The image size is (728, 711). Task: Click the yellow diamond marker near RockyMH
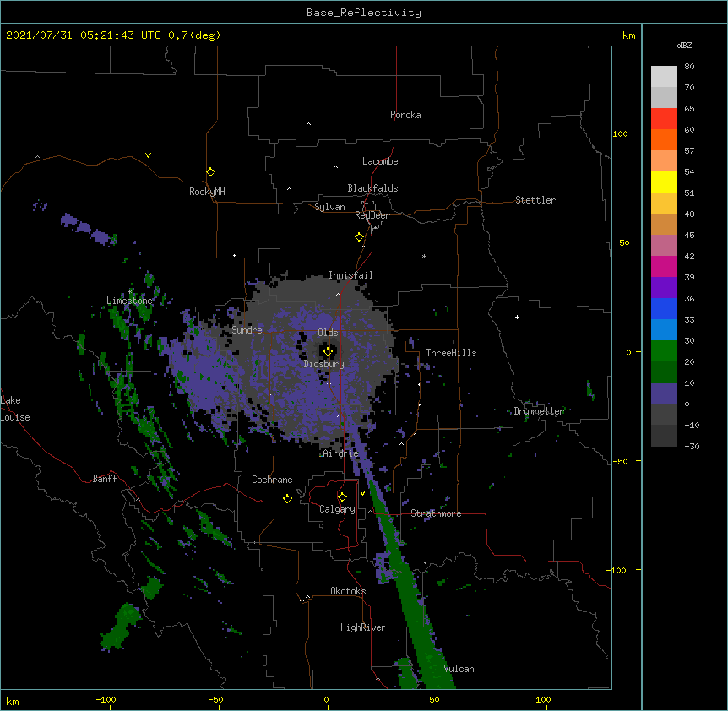[x=210, y=171]
